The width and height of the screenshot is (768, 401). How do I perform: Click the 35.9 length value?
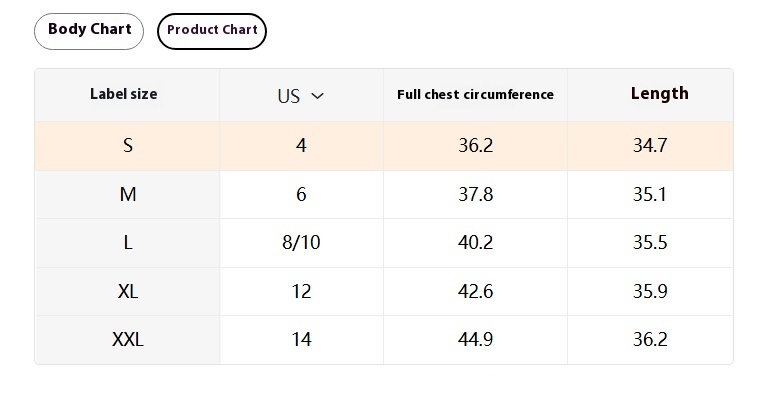649,291
